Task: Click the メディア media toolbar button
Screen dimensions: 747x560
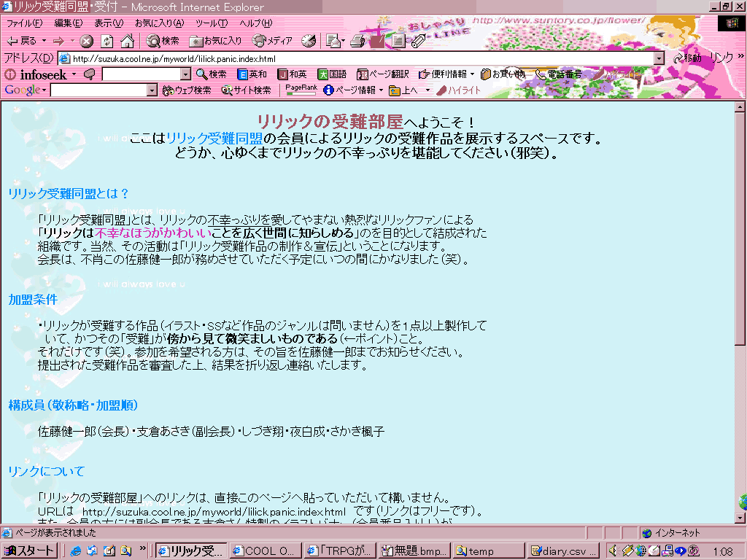Action: click(271, 41)
